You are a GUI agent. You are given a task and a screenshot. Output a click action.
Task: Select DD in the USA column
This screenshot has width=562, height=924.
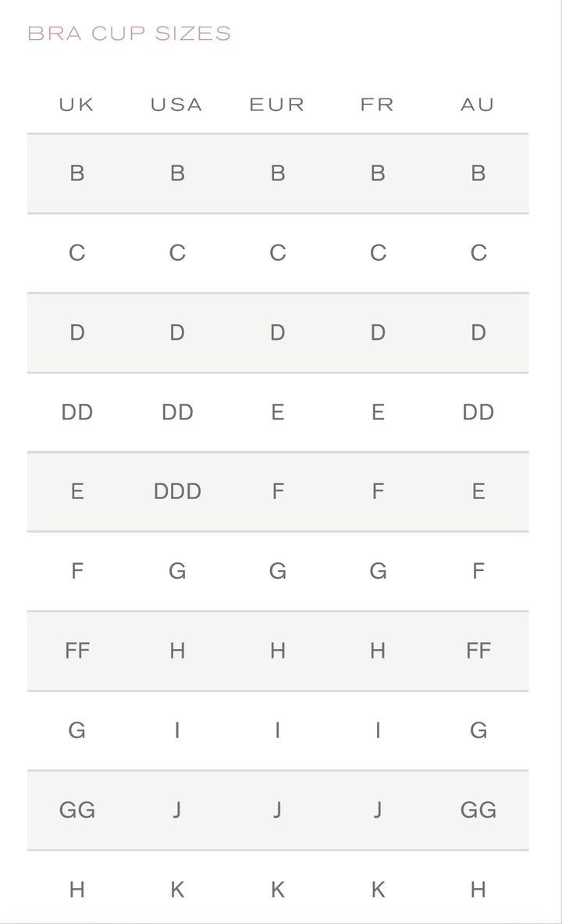177,412
